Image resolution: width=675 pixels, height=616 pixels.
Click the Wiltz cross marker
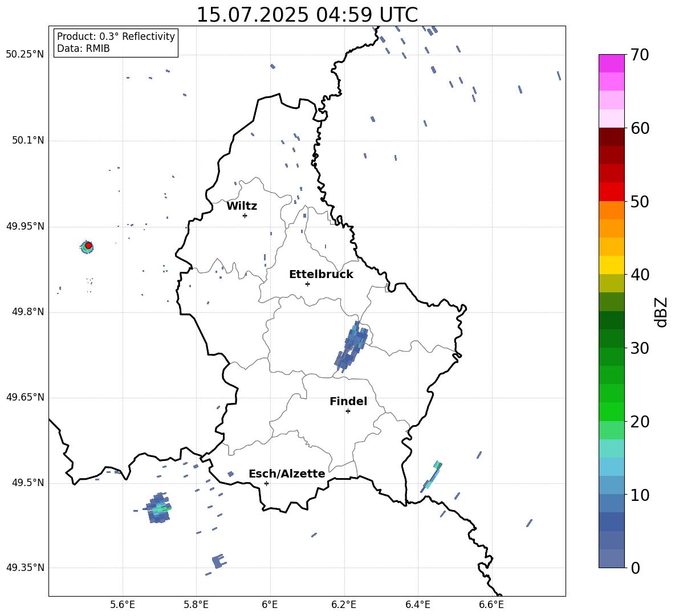245,215
